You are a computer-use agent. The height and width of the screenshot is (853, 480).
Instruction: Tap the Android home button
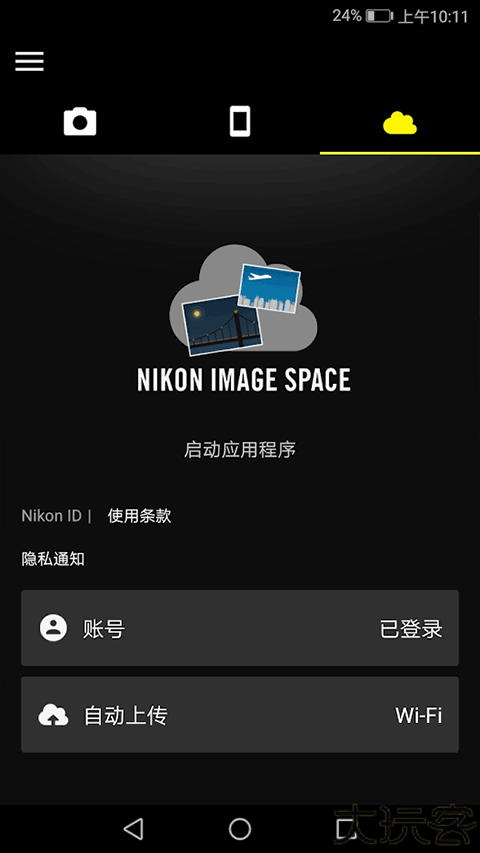[x=239, y=829]
